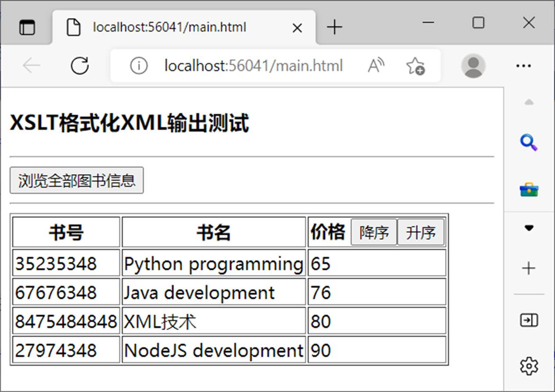555x392 pixels.
Task: Add this page to favorites
Action: click(415, 66)
